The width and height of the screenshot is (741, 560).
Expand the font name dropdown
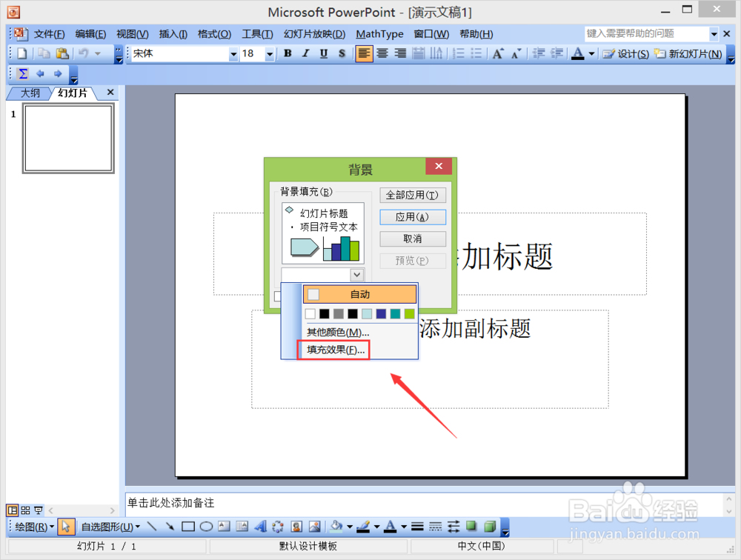coord(233,54)
